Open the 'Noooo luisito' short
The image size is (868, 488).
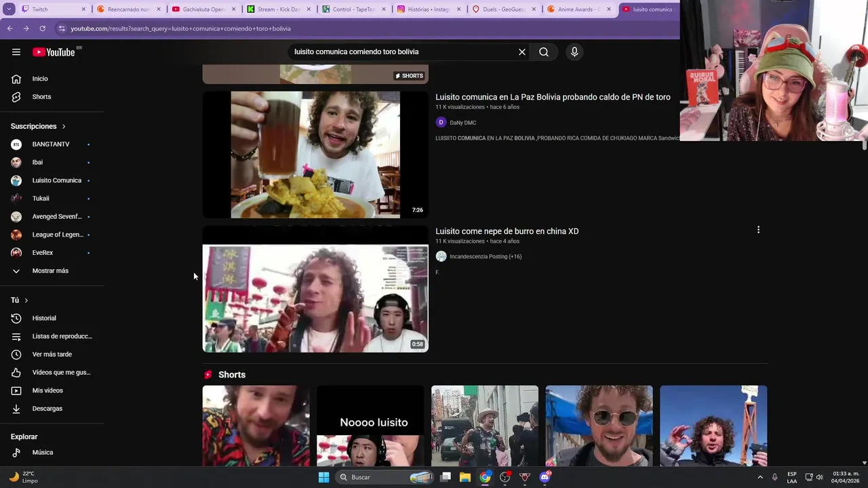(x=370, y=426)
